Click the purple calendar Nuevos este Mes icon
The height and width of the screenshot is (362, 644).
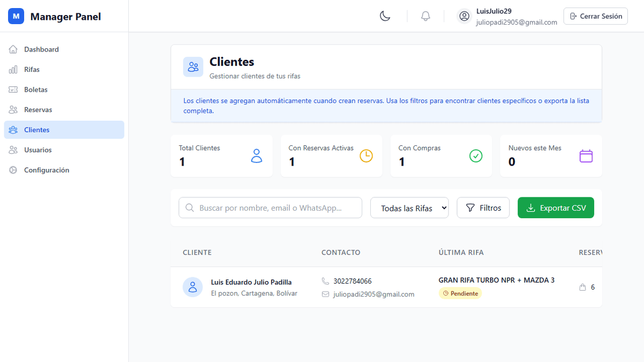point(586,156)
